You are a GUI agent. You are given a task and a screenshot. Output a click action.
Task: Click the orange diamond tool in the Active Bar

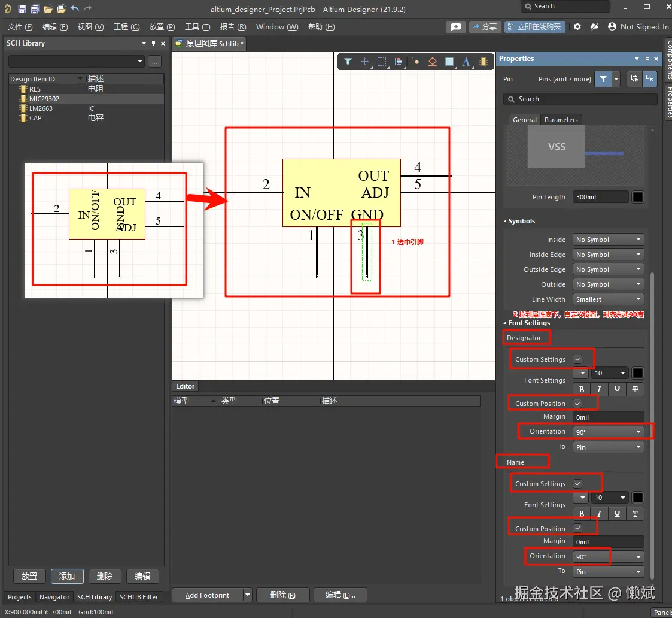click(433, 62)
